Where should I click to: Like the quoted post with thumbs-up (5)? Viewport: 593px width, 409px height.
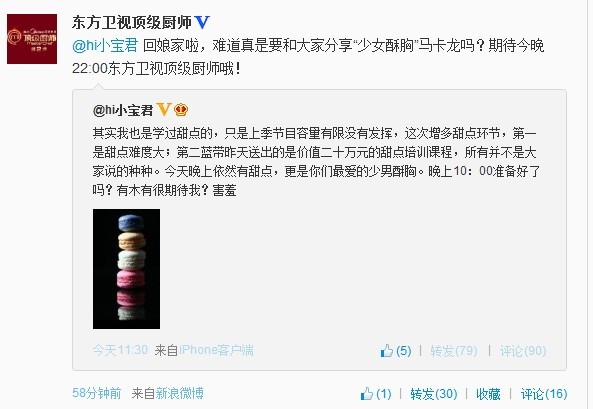point(396,351)
